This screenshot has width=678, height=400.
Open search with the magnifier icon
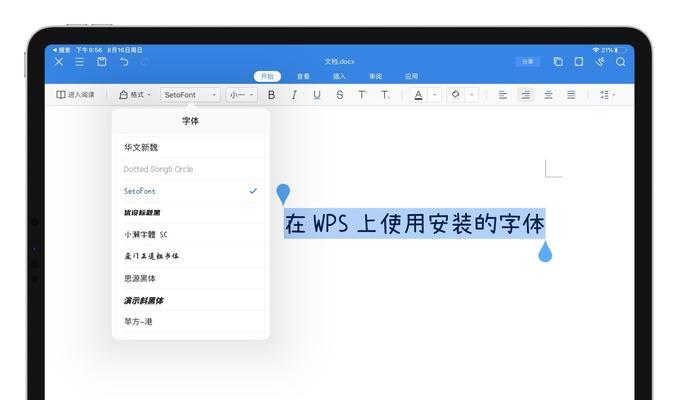pyautogui.click(x=620, y=62)
